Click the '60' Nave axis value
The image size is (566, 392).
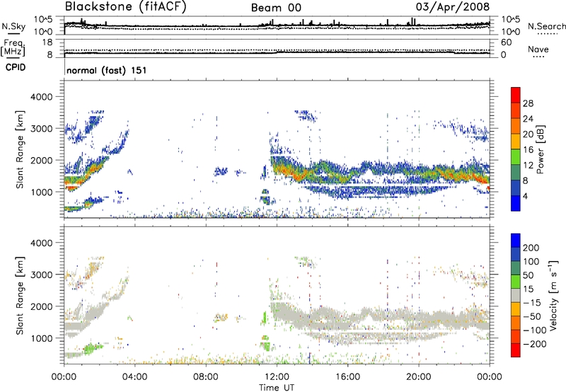tap(506, 42)
